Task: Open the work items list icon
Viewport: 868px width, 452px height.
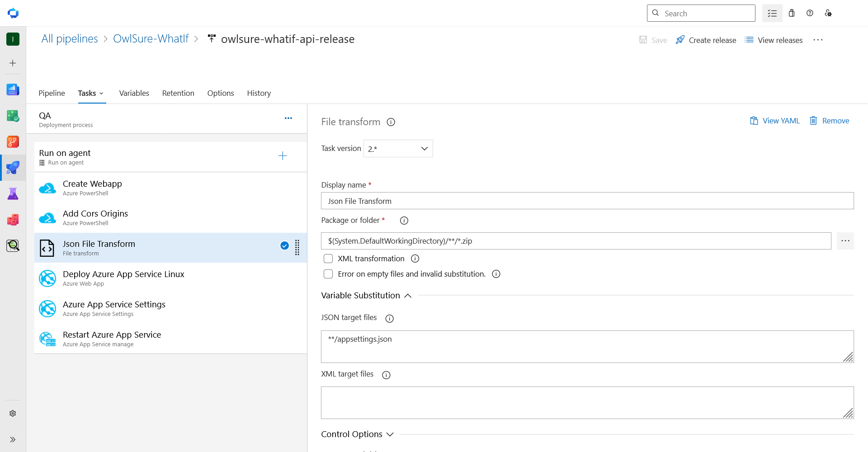Action: [x=772, y=13]
